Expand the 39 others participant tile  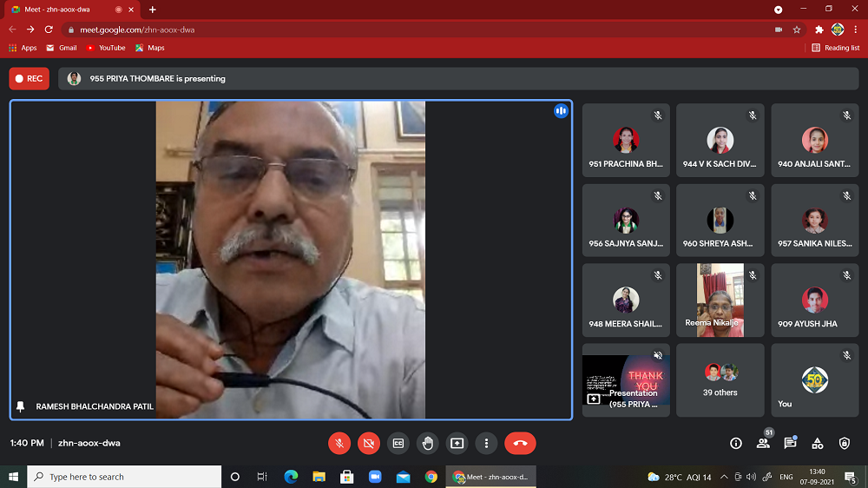720,380
